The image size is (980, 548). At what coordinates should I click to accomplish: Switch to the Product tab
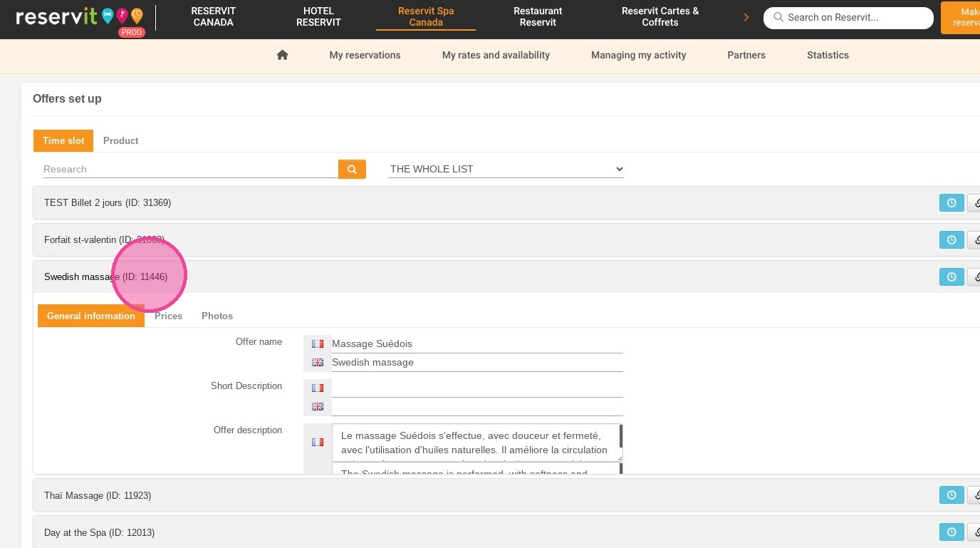pyautogui.click(x=120, y=140)
